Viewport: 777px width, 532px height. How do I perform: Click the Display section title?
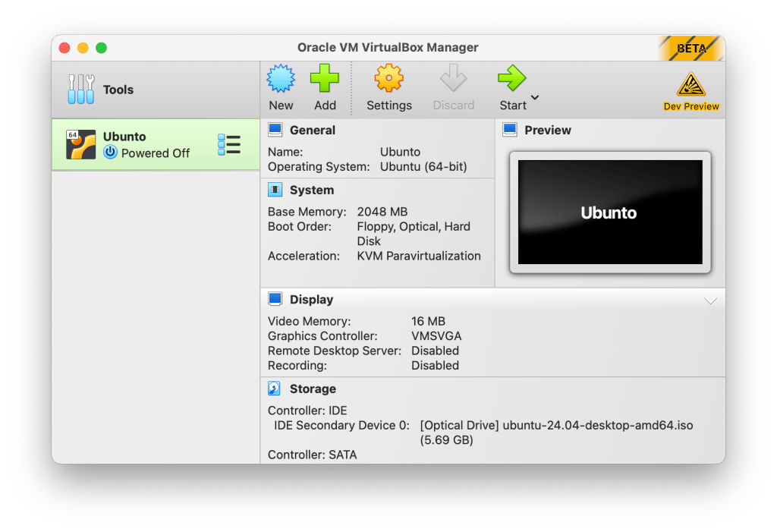click(x=311, y=300)
